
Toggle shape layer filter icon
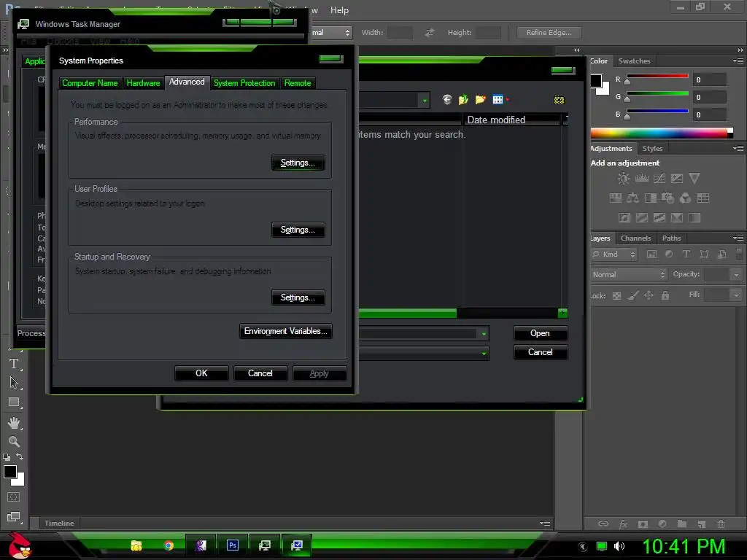[704, 254]
